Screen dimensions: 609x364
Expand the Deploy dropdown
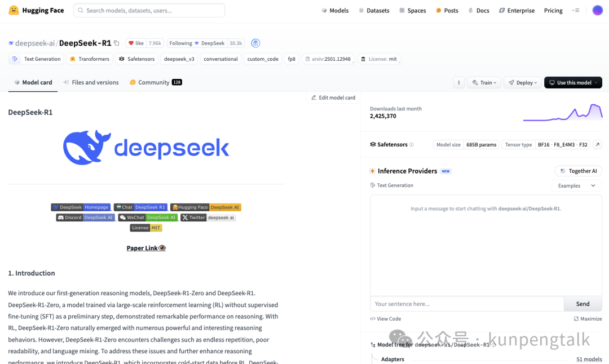(523, 83)
